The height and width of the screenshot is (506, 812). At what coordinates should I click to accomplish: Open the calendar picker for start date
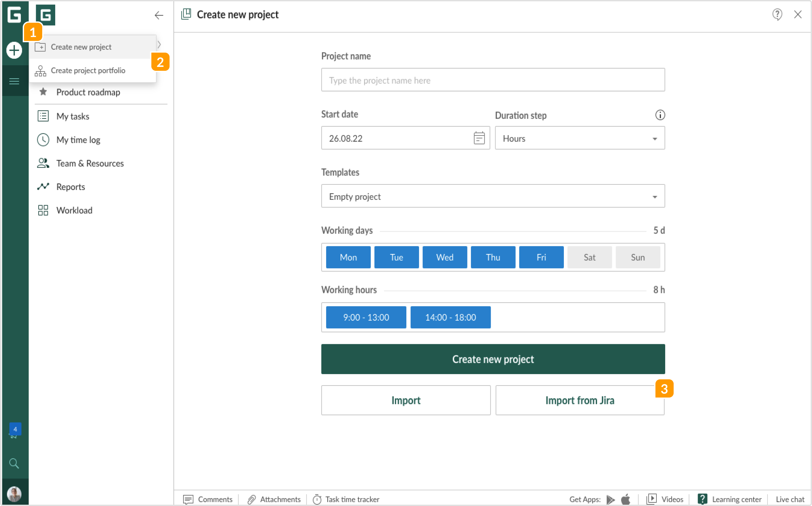pos(479,138)
